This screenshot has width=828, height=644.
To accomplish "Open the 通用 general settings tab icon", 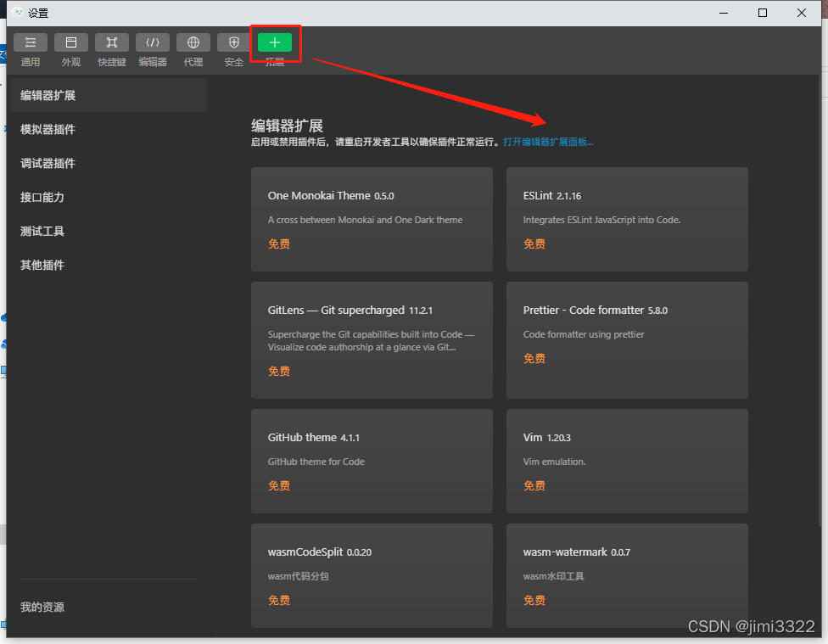I will pyautogui.click(x=31, y=42).
